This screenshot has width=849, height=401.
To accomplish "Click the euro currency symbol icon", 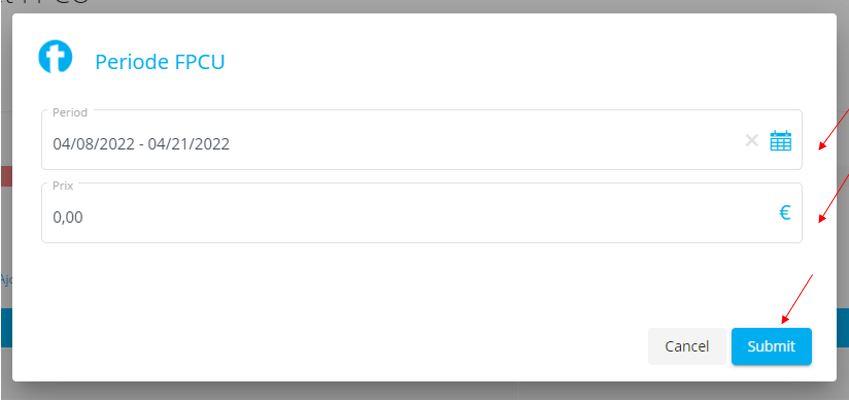I will click(785, 213).
